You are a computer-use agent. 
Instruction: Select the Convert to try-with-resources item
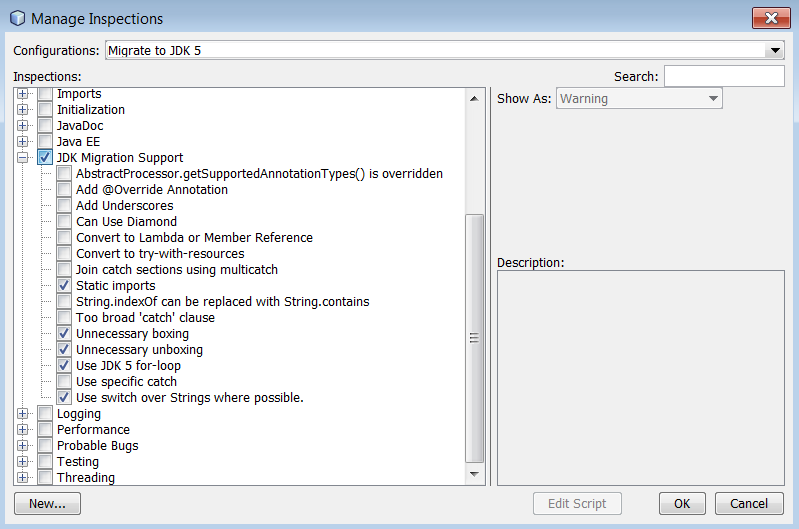click(160, 254)
